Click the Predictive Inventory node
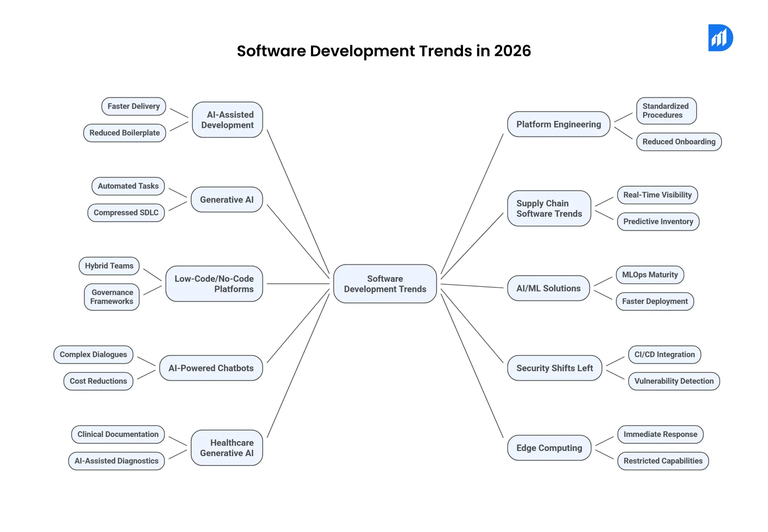Screen dimensions: 768x532 click(657, 221)
